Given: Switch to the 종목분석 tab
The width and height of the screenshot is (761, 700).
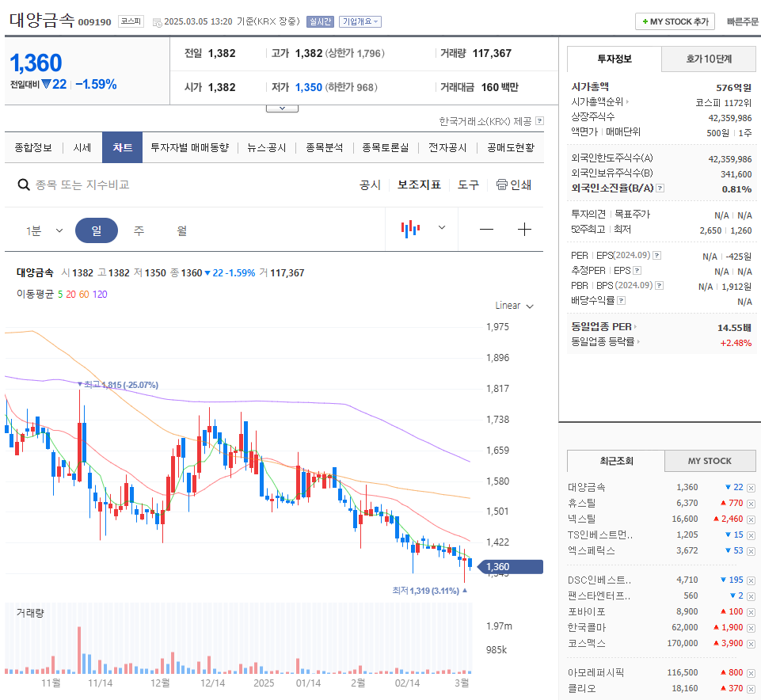Looking at the screenshot, I should coord(324,147).
